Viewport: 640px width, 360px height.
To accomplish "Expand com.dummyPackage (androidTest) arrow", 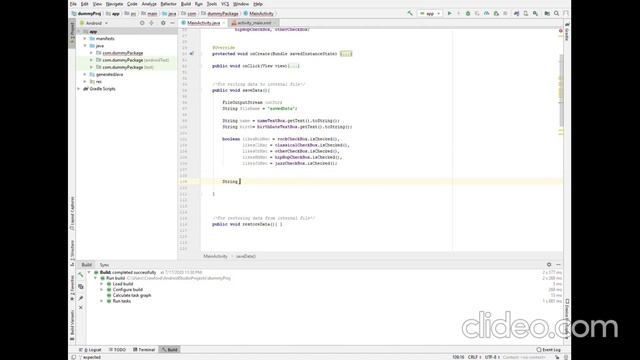I will tap(91, 60).
